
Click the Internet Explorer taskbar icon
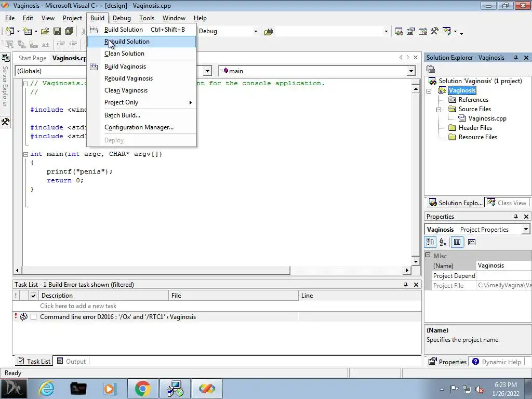coord(46,389)
